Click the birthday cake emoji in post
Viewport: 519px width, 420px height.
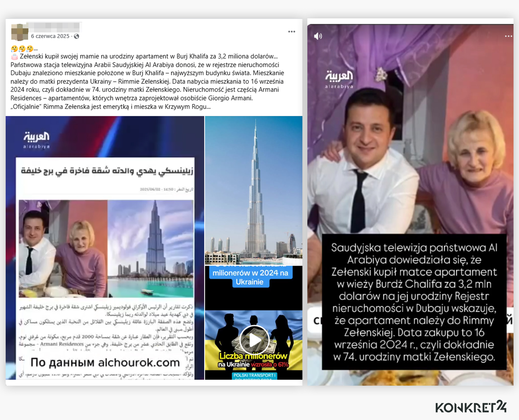[14, 56]
